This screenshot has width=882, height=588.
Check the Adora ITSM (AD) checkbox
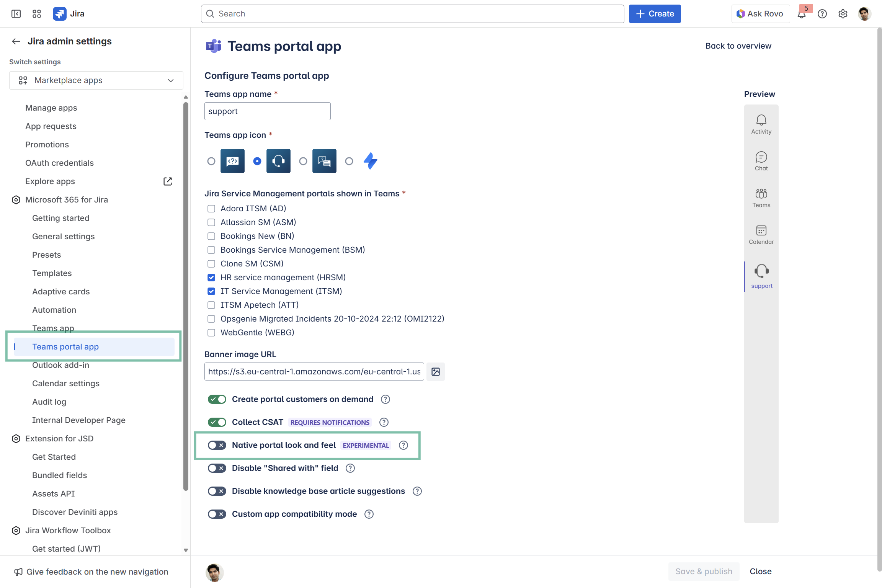pyautogui.click(x=211, y=209)
